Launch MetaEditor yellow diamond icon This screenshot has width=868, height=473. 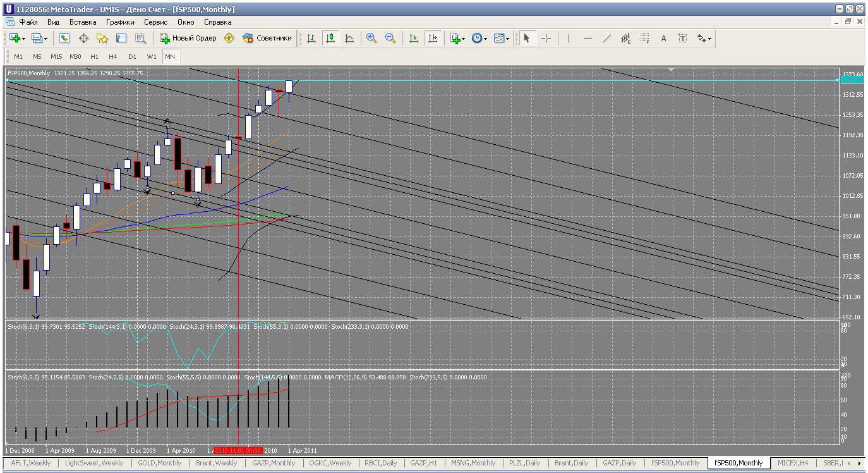point(229,39)
